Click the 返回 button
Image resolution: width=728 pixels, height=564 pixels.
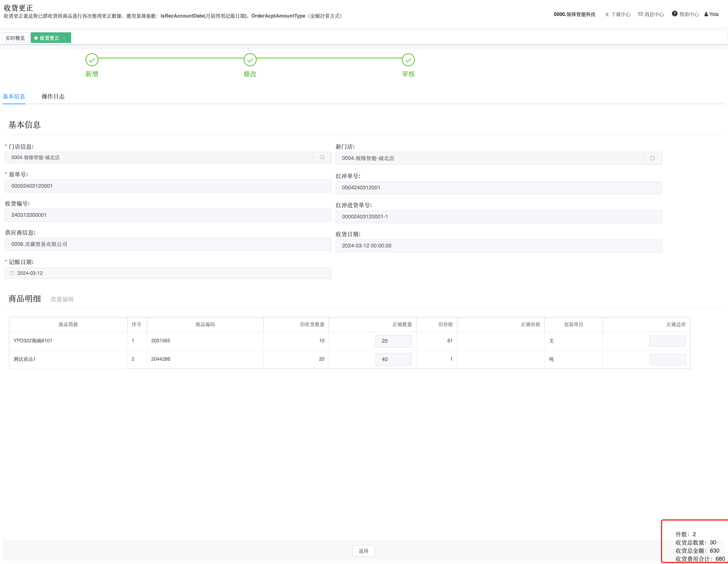click(x=363, y=551)
